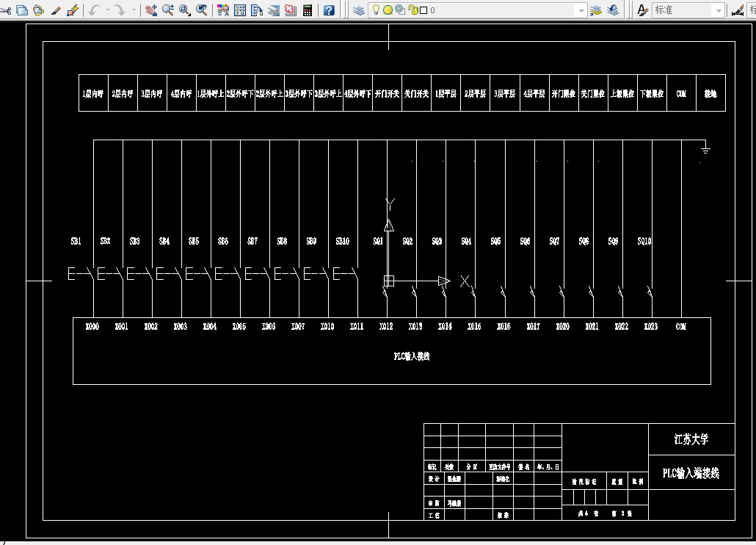Open the DesignCenter icon

pos(239,10)
